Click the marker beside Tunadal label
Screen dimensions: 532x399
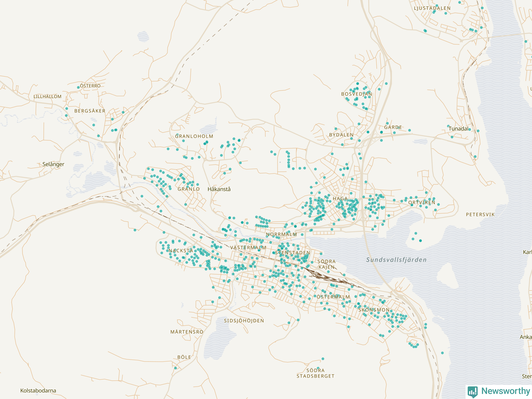pos(469,129)
